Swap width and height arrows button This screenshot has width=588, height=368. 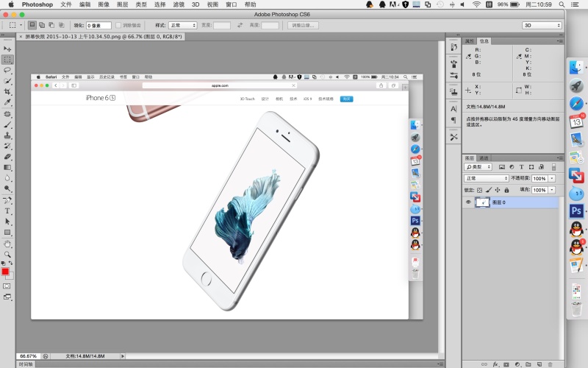pos(240,25)
